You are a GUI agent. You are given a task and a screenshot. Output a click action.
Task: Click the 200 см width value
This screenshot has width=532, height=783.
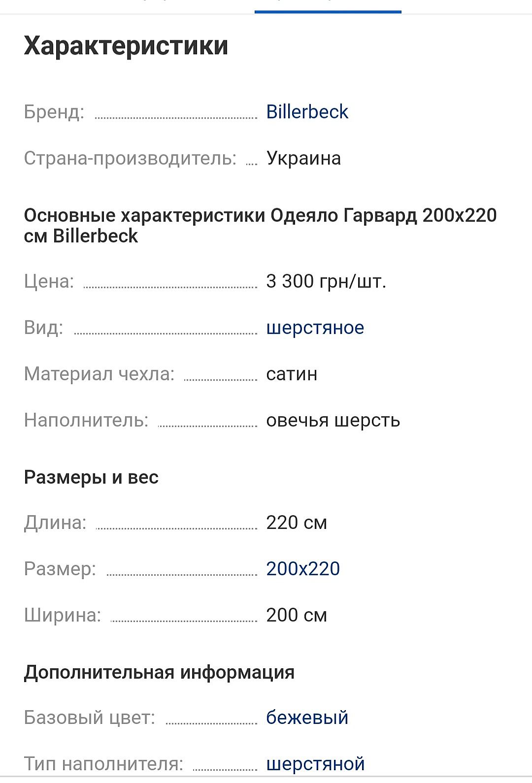[296, 615]
